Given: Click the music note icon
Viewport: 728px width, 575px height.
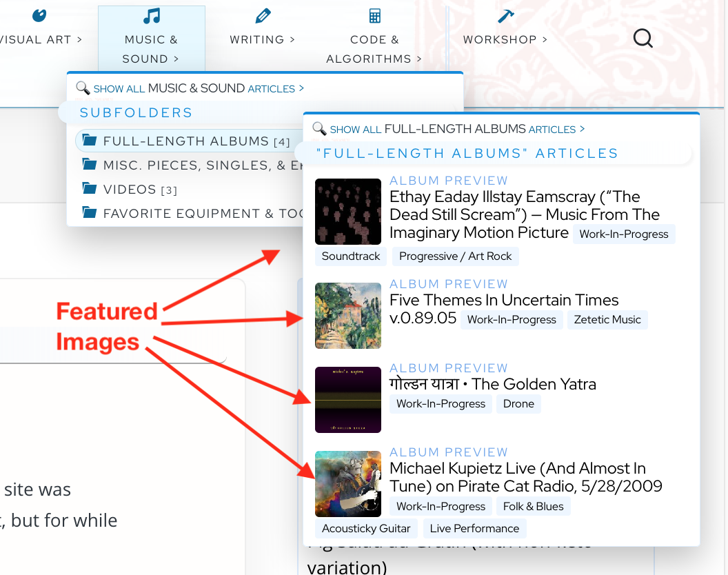Looking at the screenshot, I should pyautogui.click(x=151, y=16).
